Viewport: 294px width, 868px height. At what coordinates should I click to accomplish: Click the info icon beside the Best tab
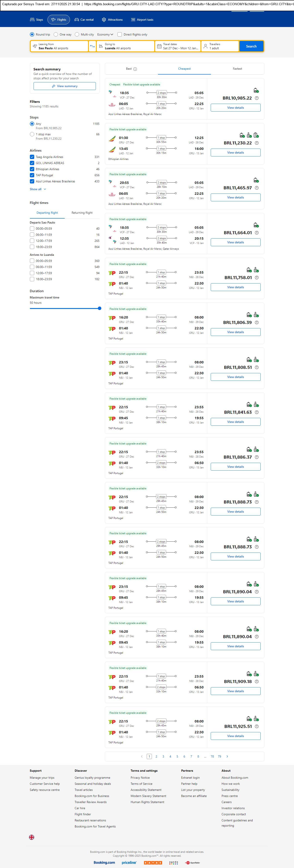(x=135, y=69)
